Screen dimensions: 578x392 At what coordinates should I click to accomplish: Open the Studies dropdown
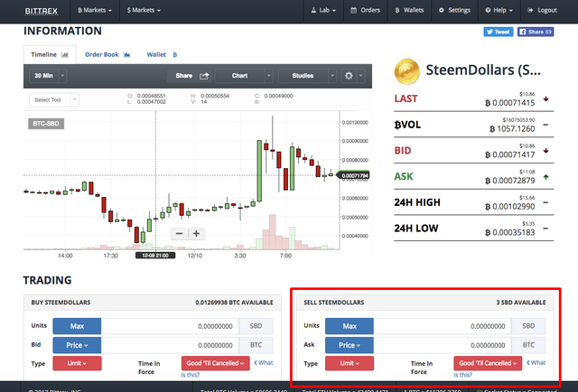coord(307,76)
